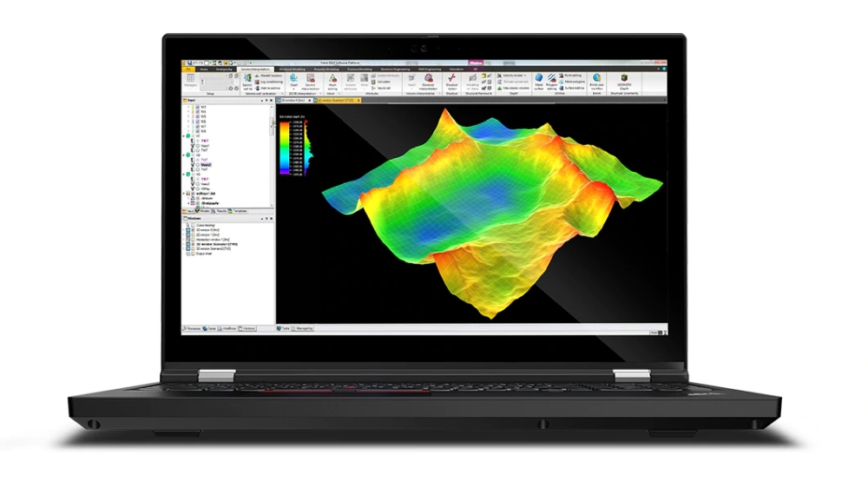Open the Mesh editing tool

click(332, 82)
